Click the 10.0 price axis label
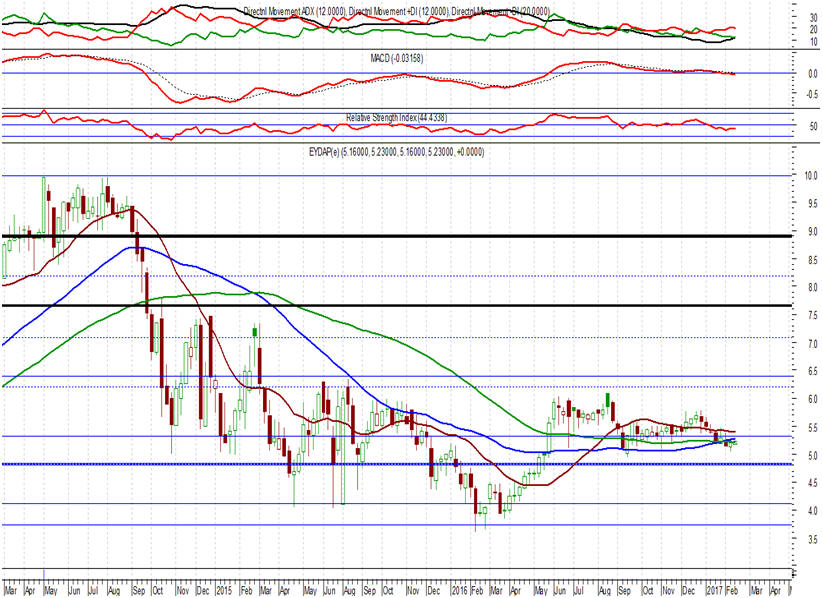Image resolution: width=822 pixels, height=598 pixels. tap(811, 176)
